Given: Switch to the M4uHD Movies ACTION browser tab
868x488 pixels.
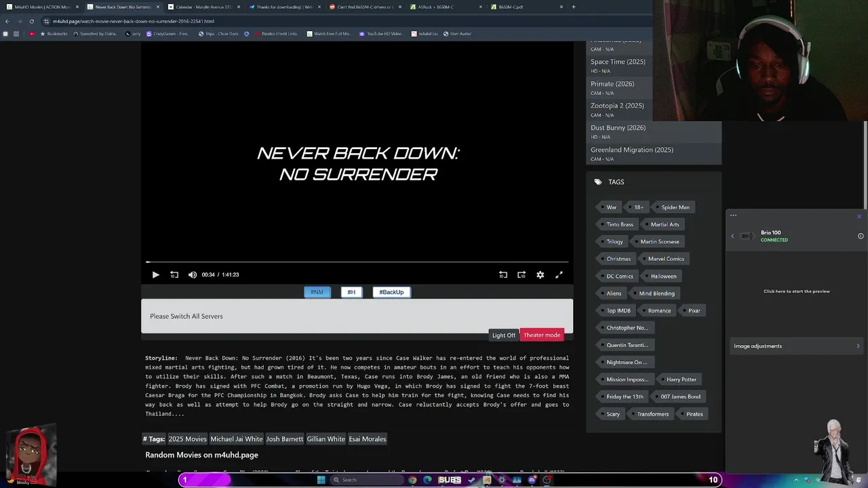Looking at the screenshot, I should tap(42, 7).
